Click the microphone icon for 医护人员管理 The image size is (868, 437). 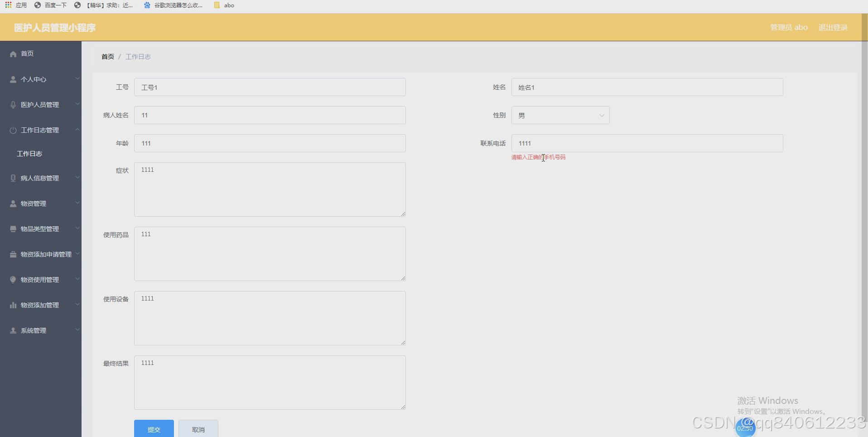point(13,105)
